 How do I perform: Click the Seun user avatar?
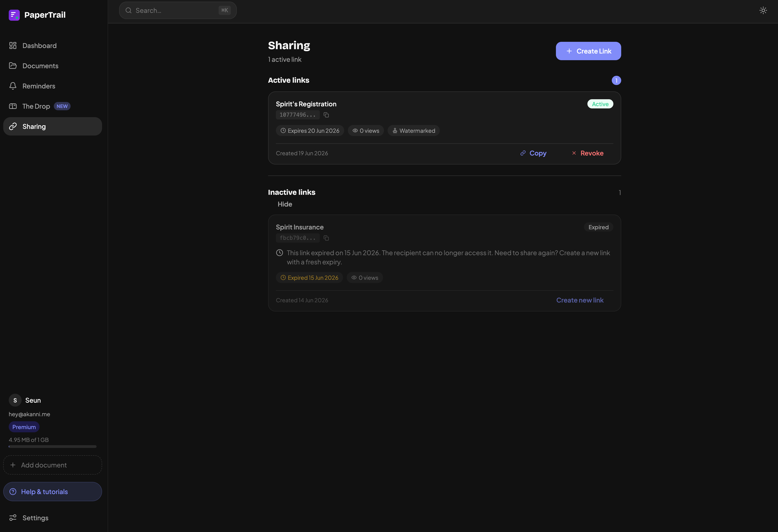(x=15, y=400)
